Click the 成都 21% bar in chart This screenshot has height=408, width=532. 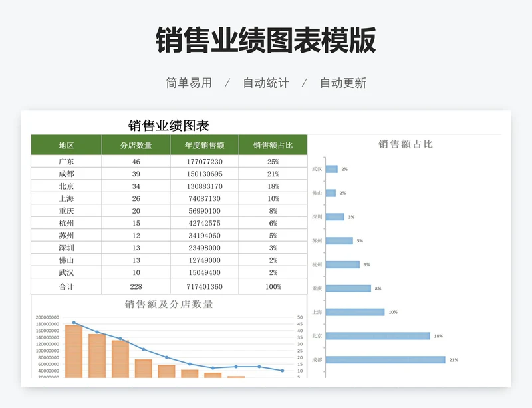(x=386, y=360)
